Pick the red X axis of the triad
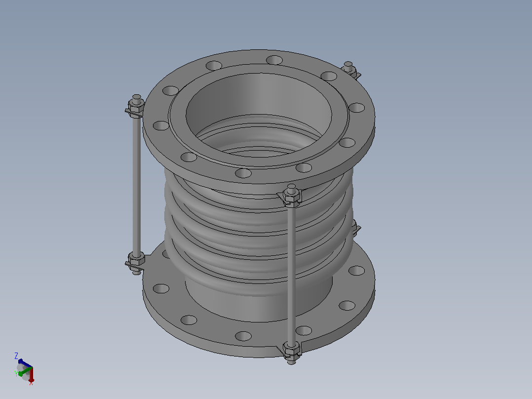Image resolution: width=532 pixels, height=399 pixels. (x=31, y=374)
